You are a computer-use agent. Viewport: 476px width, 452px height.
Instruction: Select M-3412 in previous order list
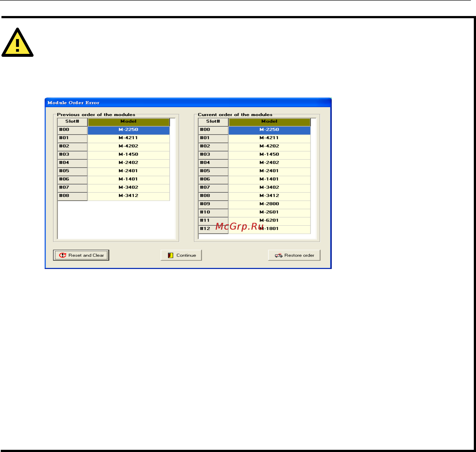pos(128,196)
